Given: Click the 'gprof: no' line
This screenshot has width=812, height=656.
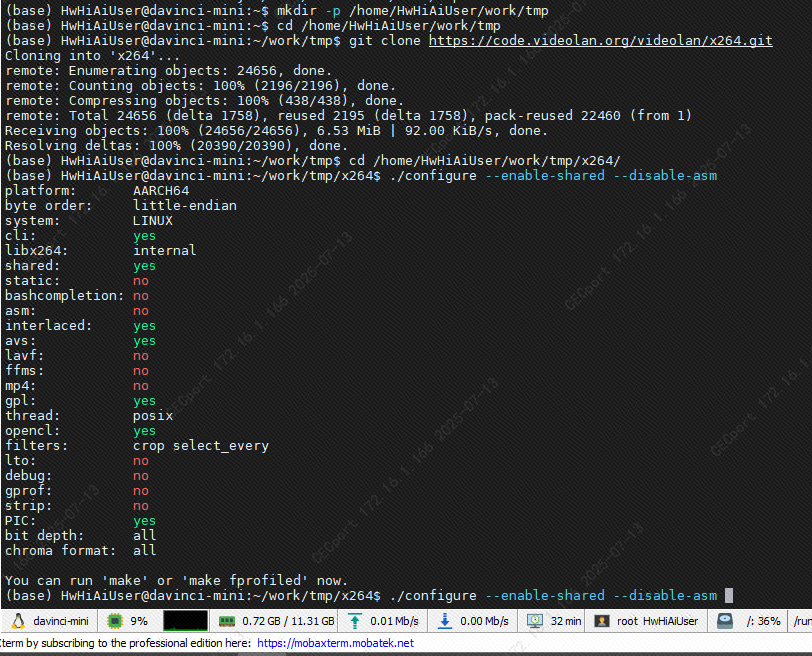Looking at the screenshot, I should pos(77,491).
